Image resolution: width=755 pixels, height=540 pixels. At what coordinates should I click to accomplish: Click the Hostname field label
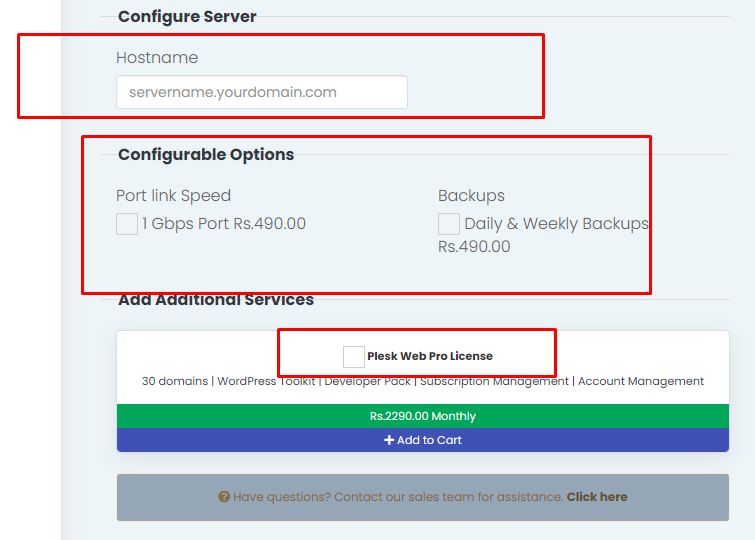point(157,58)
